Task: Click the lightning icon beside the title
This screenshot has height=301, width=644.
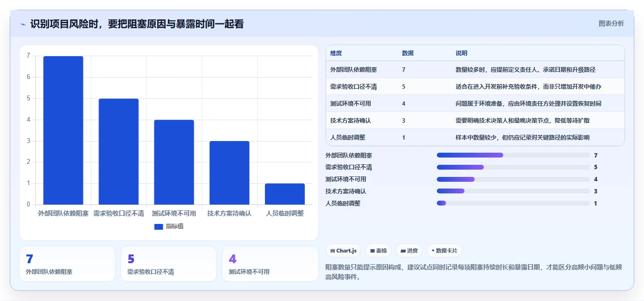Action: pyautogui.click(x=23, y=24)
